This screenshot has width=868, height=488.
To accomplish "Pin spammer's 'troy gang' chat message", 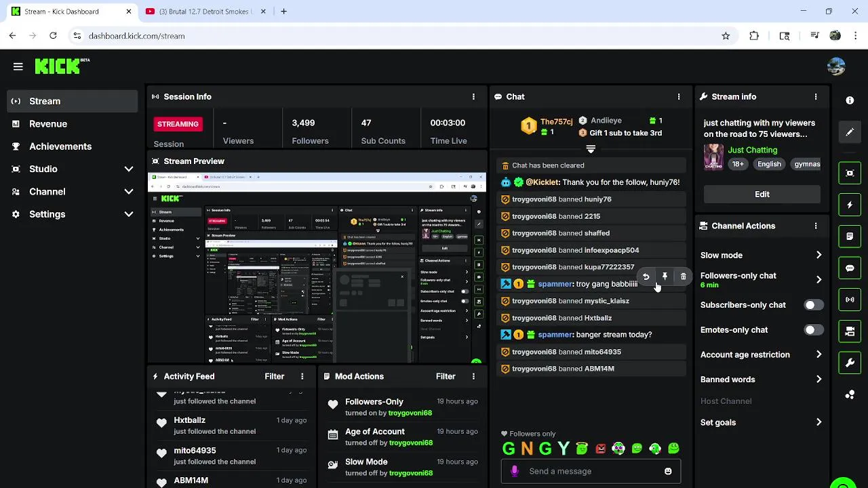I will pos(665,277).
